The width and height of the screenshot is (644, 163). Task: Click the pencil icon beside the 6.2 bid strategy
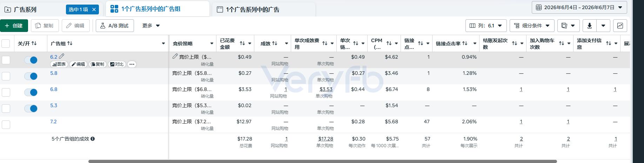point(175,57)
